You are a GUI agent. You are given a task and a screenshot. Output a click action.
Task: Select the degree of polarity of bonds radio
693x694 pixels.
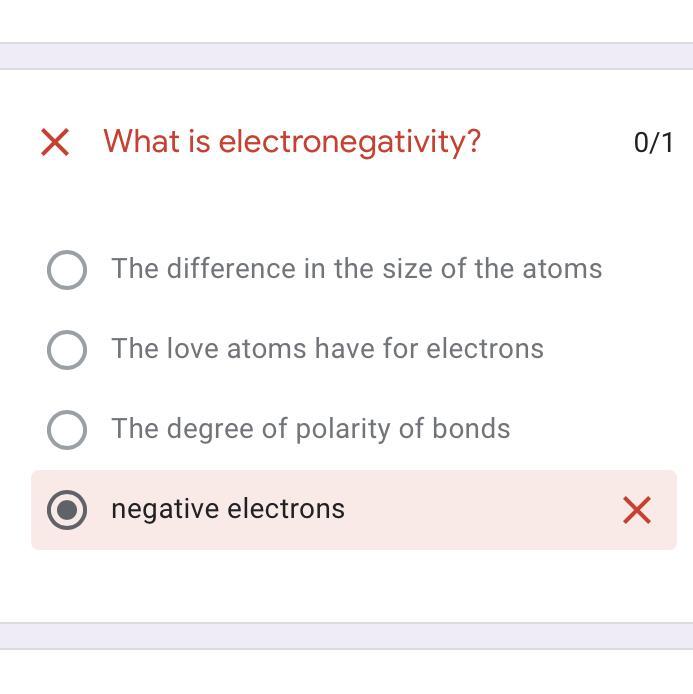click(67, 429)
